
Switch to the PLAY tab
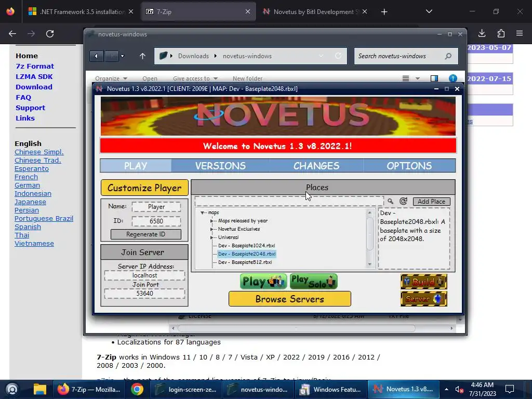click(136, 166)
